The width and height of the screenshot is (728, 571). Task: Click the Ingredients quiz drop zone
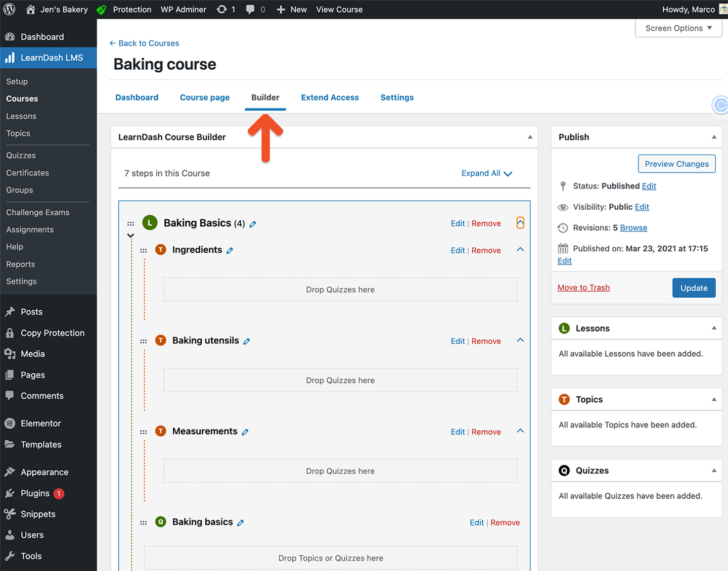click(340, 290)
